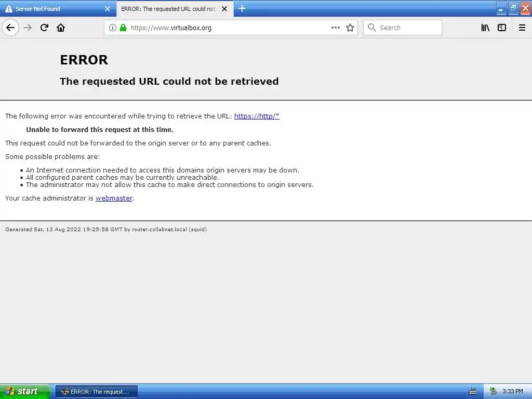The width and height of the screenshot is (532, 399).
Task: Click the bullet about configured parent caches
Action: coord(123,178)
